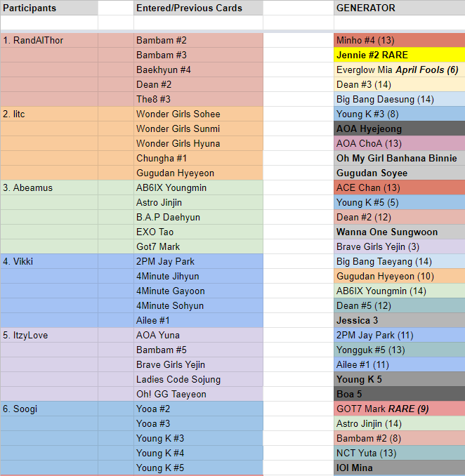Click the cell '3. Abeamus'
This screenshot has width=465, height=476.
pos(49,187)
